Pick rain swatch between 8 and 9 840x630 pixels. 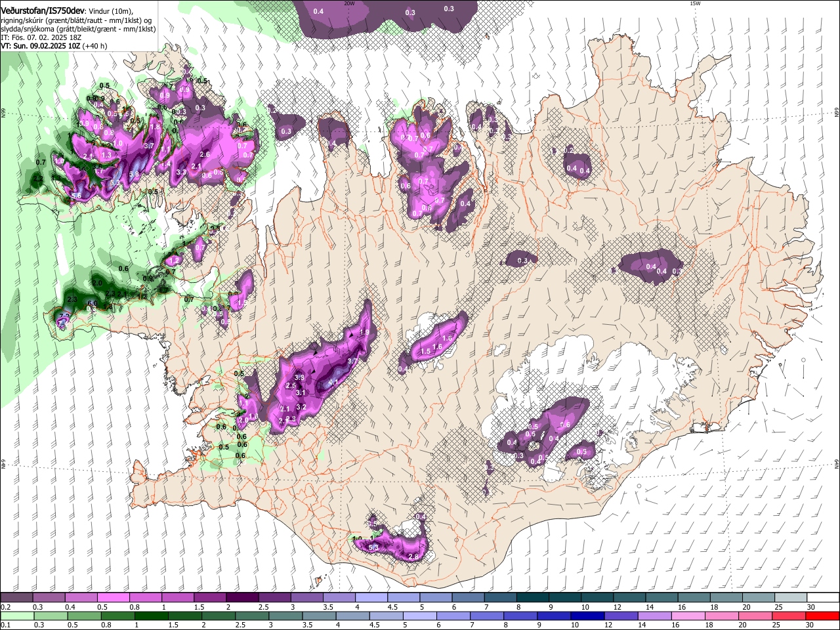[520, 616]
